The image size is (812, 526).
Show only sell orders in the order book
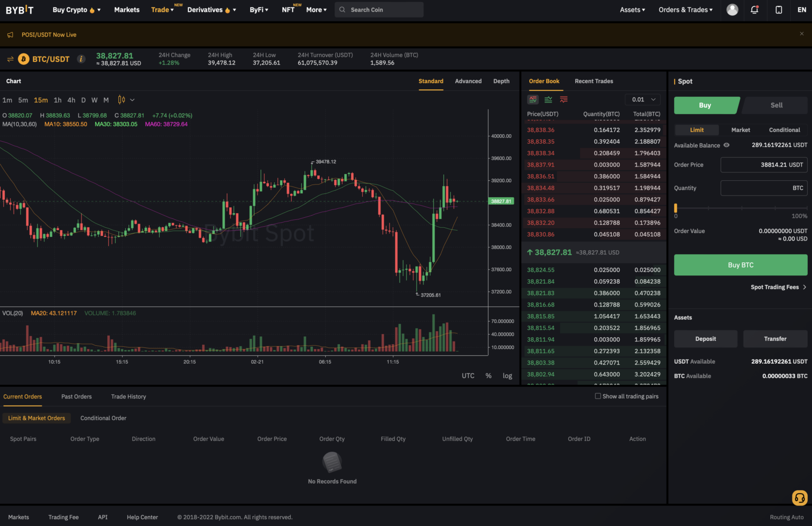pos(563,99)
